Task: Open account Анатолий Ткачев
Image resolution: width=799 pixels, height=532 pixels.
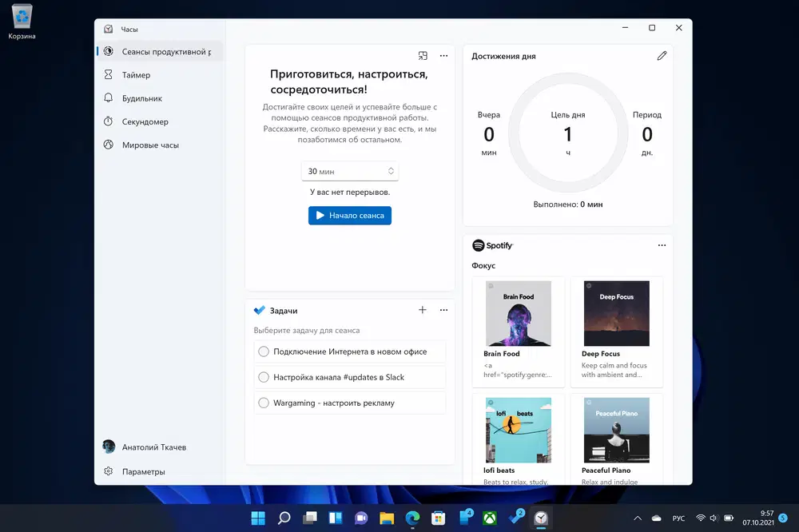Action: click(161, 447)
